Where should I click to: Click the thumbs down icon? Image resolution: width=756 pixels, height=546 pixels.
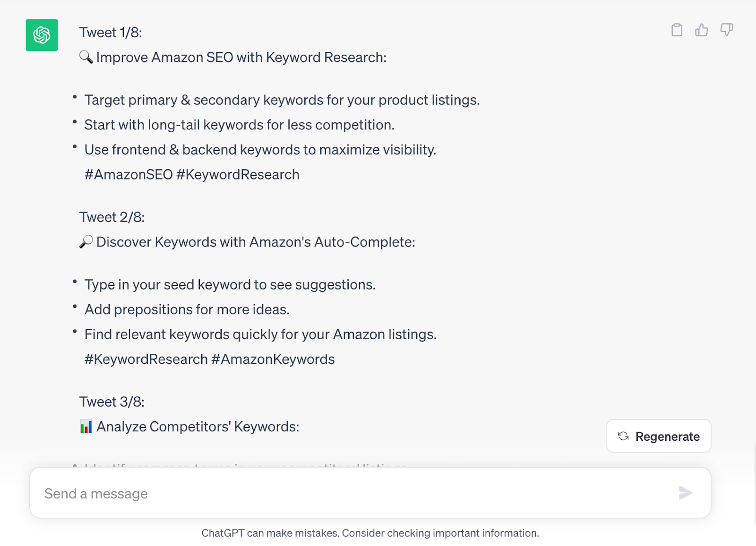pos(727,30)
